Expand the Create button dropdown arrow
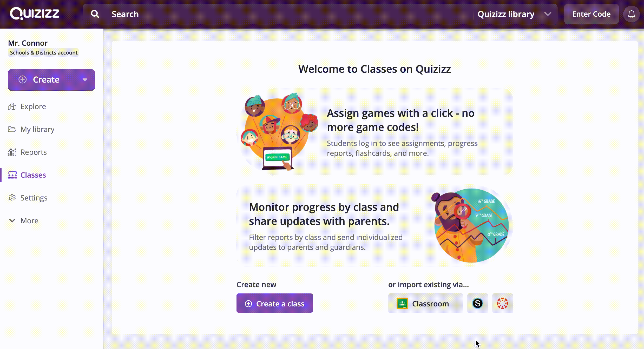The image size is (644, 349). tap(85, 79)
